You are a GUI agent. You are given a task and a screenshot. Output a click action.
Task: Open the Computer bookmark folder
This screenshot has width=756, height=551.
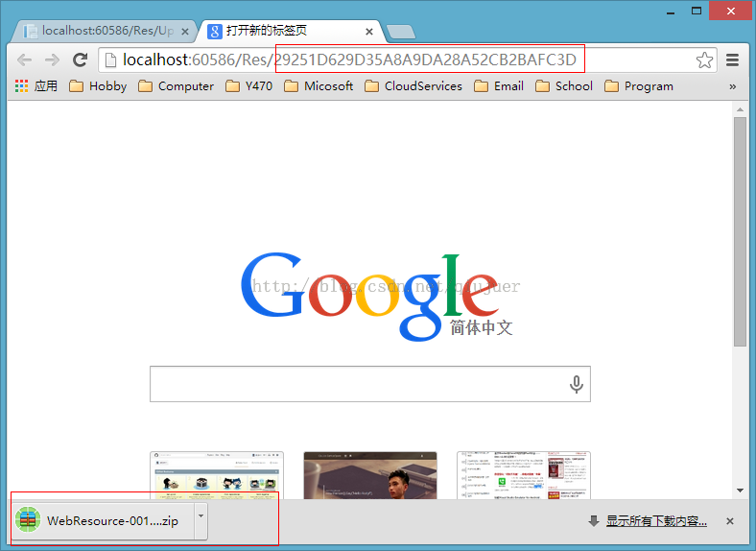click(176, 86)
